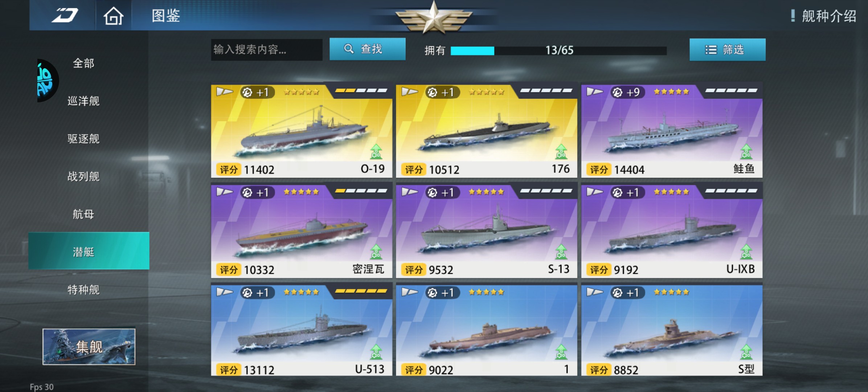The height and width of the screenshot is (392, 868).
Task: Click the 拥有 13/65 progress bar
Action: tap(558, 50)
